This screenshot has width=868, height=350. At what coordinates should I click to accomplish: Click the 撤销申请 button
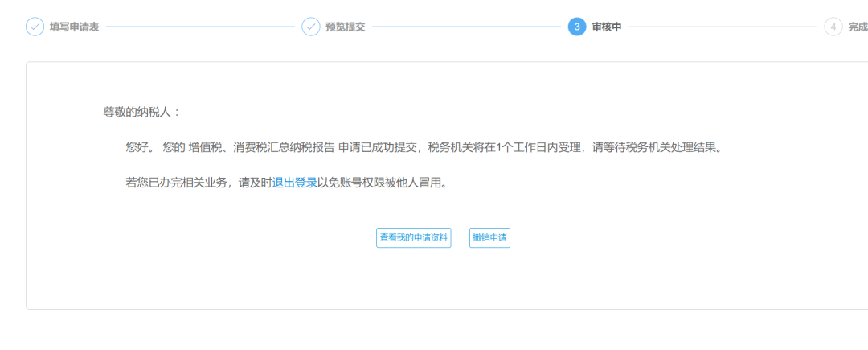click(x=489, y=237)
